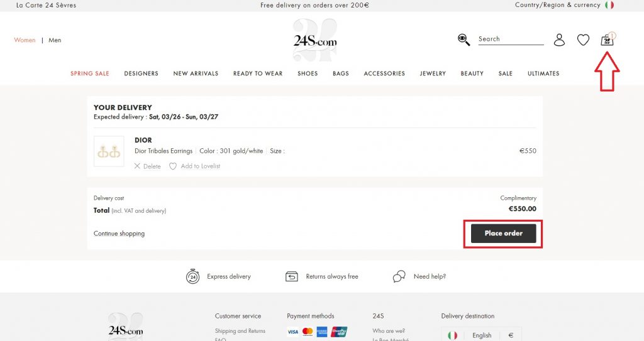Image resolution: width=644 pixels, height=341 pixels.
Task: Click the Search input field
Action: click(510, 39)
